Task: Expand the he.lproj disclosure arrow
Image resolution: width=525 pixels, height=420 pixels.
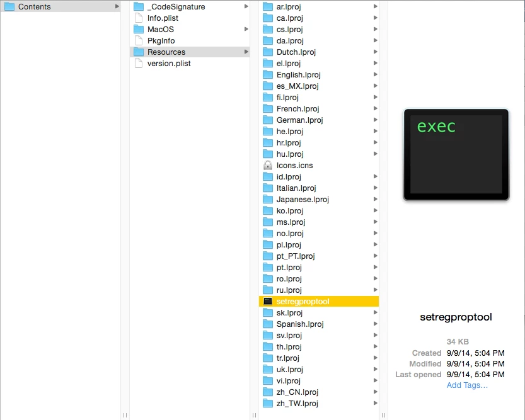Action: [x=376, y=131]
